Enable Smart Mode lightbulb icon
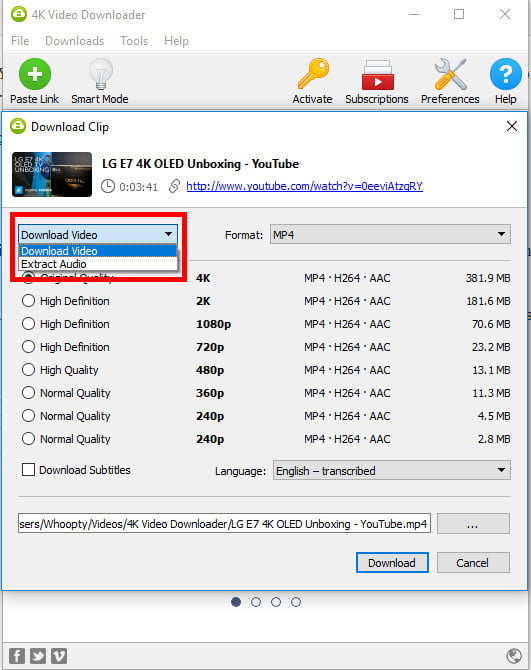531x670 pixels. pos(101,74)
